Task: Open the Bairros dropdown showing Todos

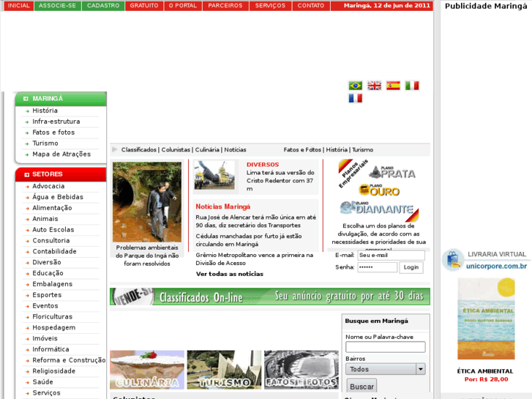Action: [385, 369]
